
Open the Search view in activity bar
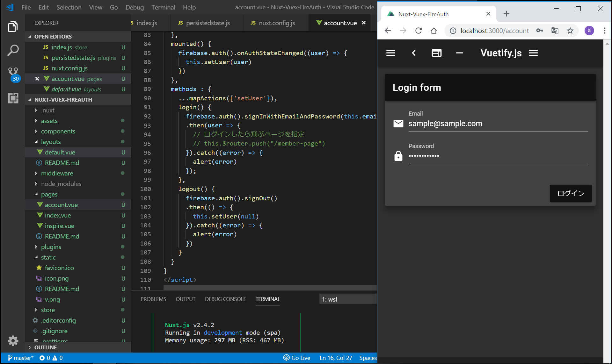click(x=13, y=50)
